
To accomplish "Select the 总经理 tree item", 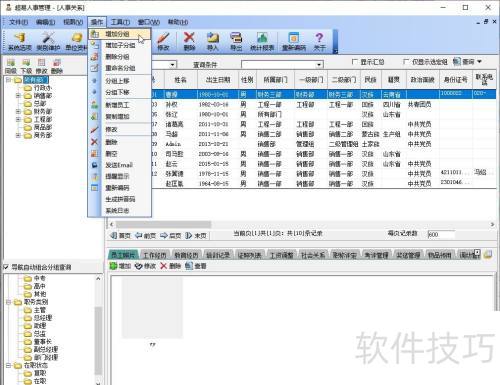I will click(x=43, y=318).
